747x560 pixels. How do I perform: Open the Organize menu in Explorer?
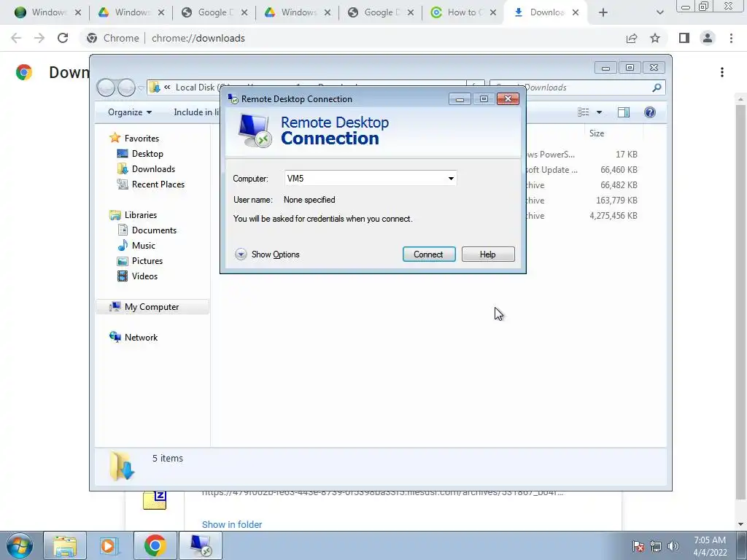coord(130,112)
